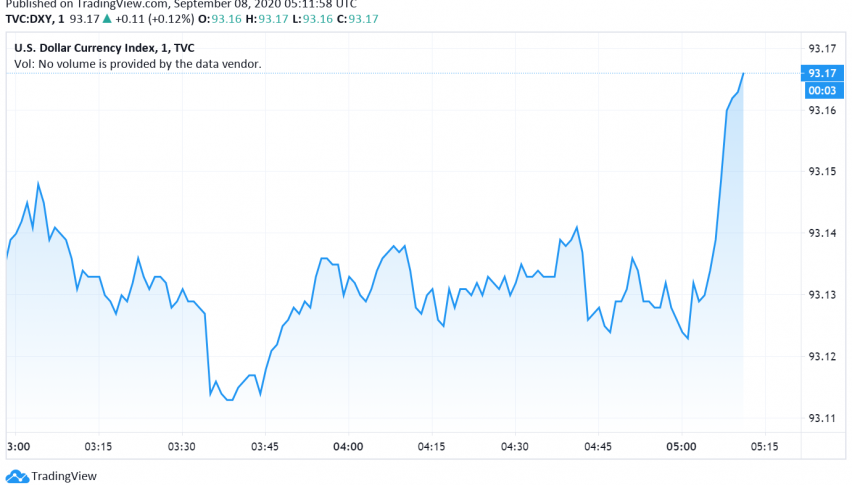The width and height of the screenshot is (852, 485).
Task: Click the close value C:93.17
Action: [x=358, y=19]
